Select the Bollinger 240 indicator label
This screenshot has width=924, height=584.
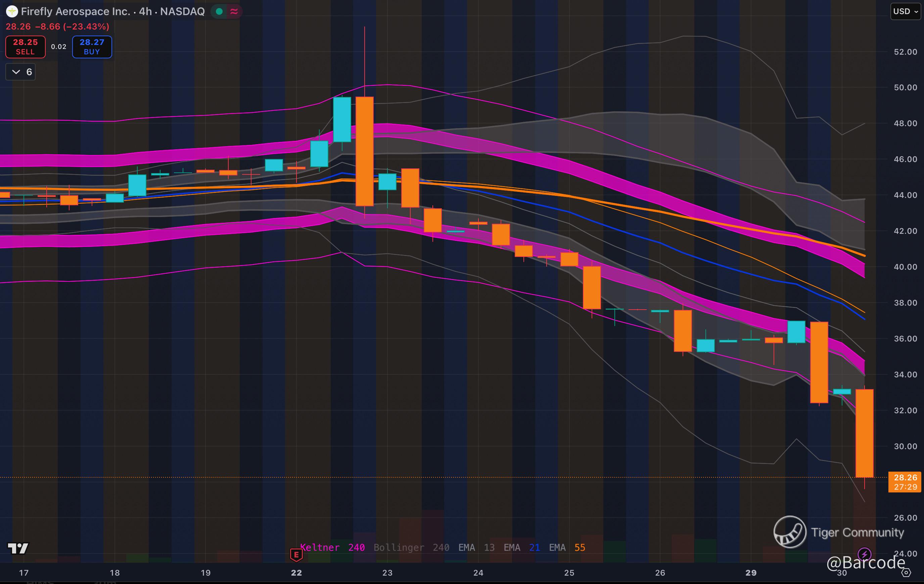point(411,547)
